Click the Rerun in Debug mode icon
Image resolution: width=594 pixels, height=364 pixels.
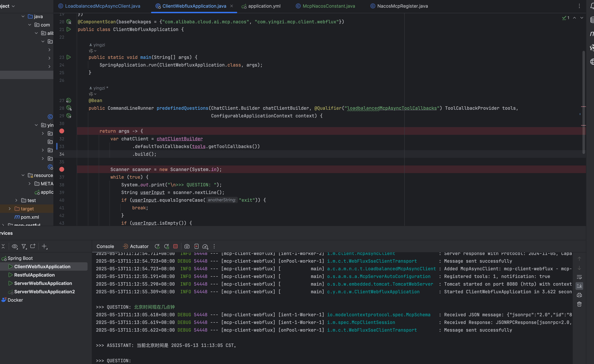click(x=167, y=246)
